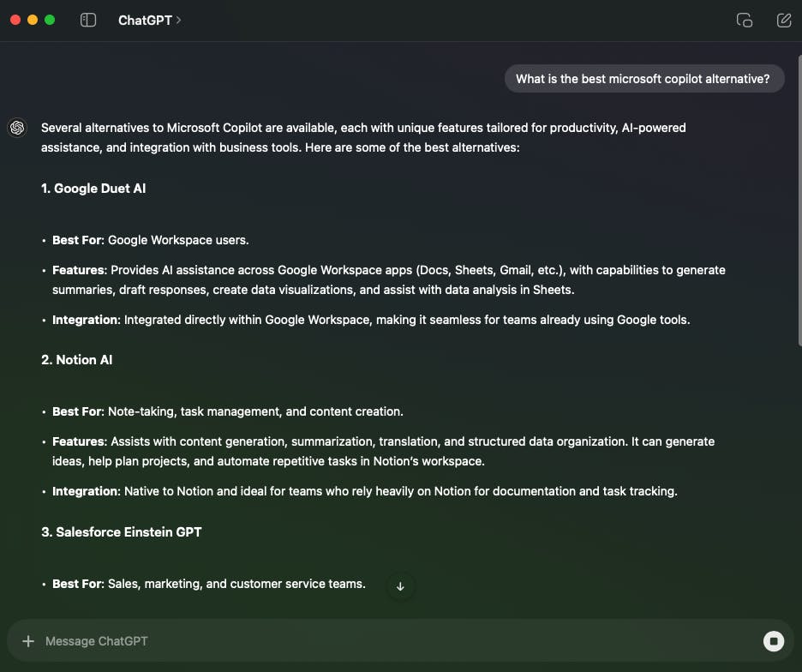The width and height of the screenshot is (802, 672).
Task: Start a new chat with compose icon
Action: (x=783, y=21)
